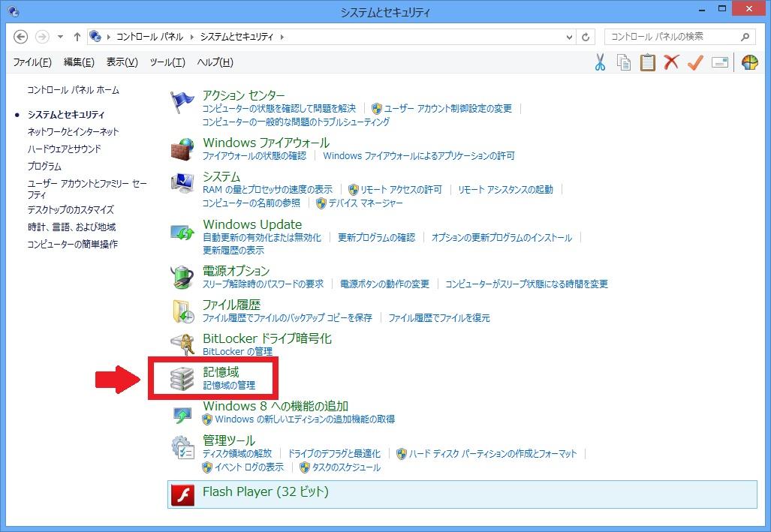Click BitLocker の管理 link
The height and width of the screenshot is (532, 771).
click(x=237, y=352)
